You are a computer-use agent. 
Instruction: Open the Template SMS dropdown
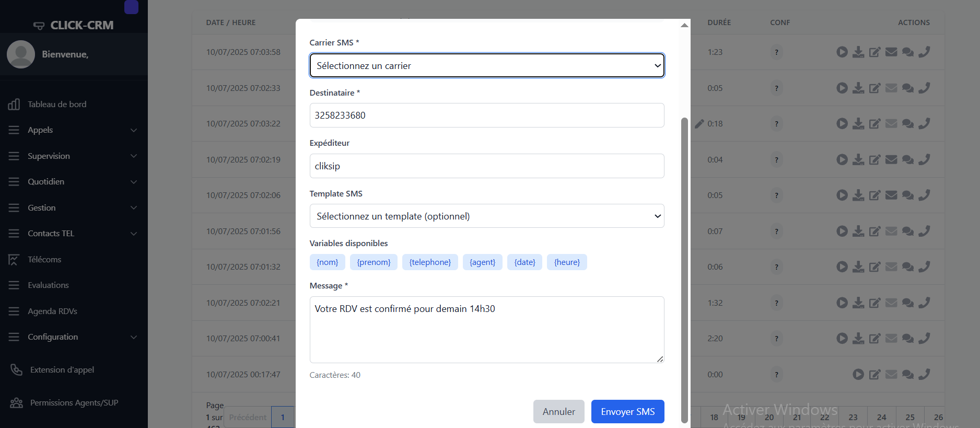[486, 216]
